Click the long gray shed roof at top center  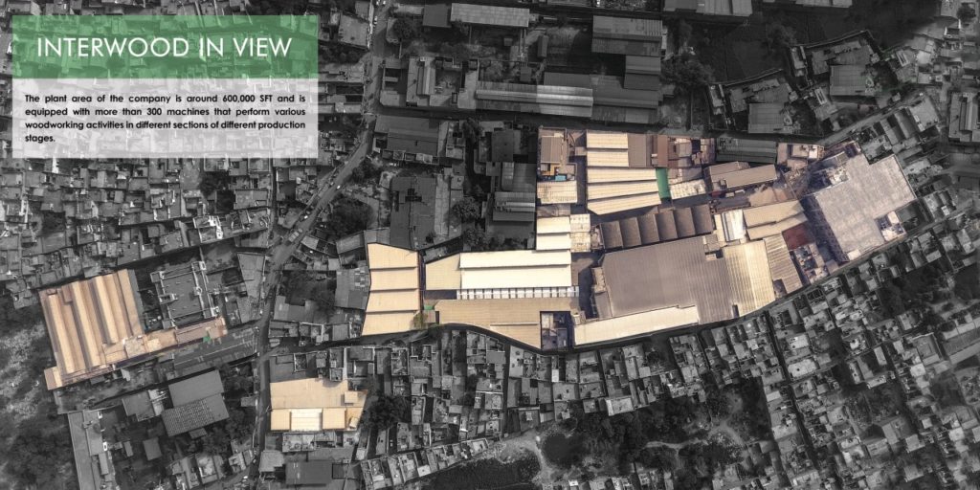536,96
